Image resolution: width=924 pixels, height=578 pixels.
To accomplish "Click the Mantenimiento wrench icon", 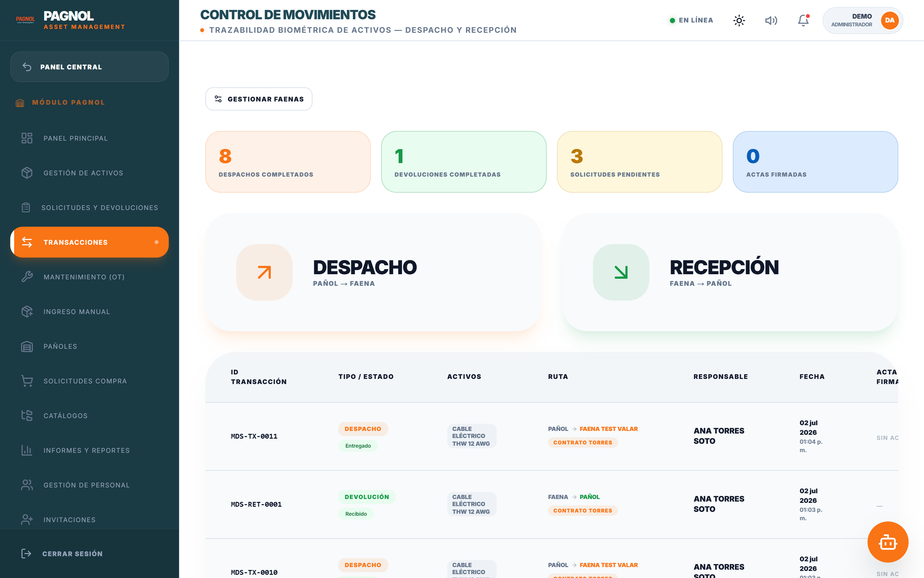I will (27, 277).
